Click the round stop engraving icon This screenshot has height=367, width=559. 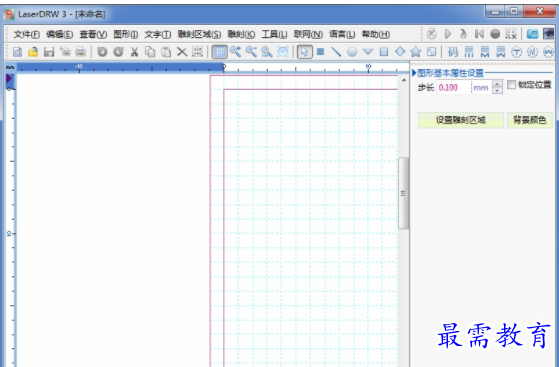[495, 34]
